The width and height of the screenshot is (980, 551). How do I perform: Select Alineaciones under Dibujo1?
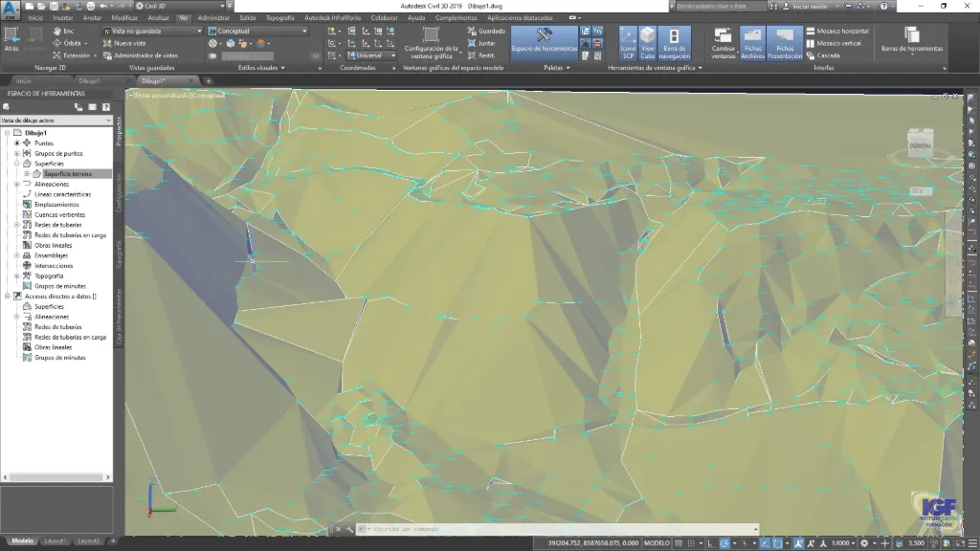pos(52,184)
